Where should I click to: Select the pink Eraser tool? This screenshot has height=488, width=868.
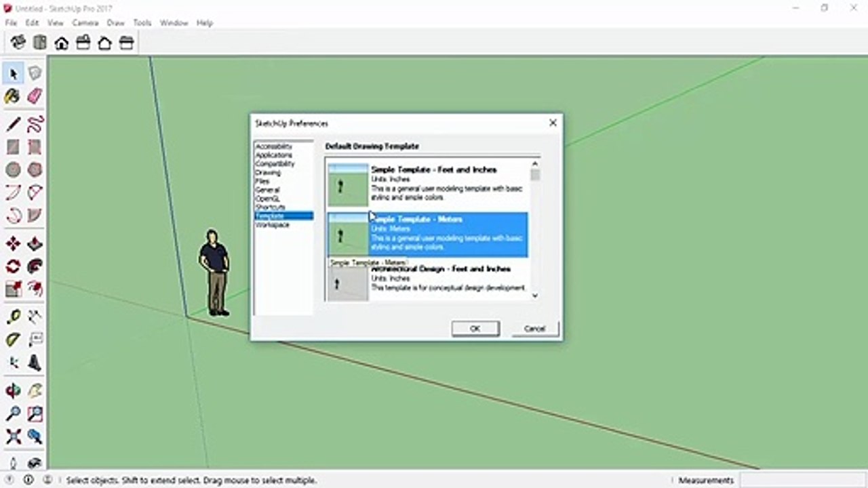tap(35, 96)
